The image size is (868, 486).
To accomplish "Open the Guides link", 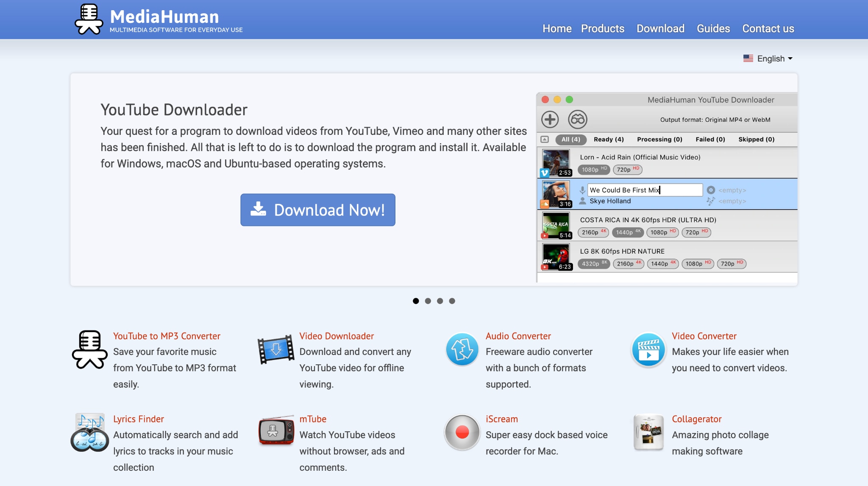I will pos(713,28).
